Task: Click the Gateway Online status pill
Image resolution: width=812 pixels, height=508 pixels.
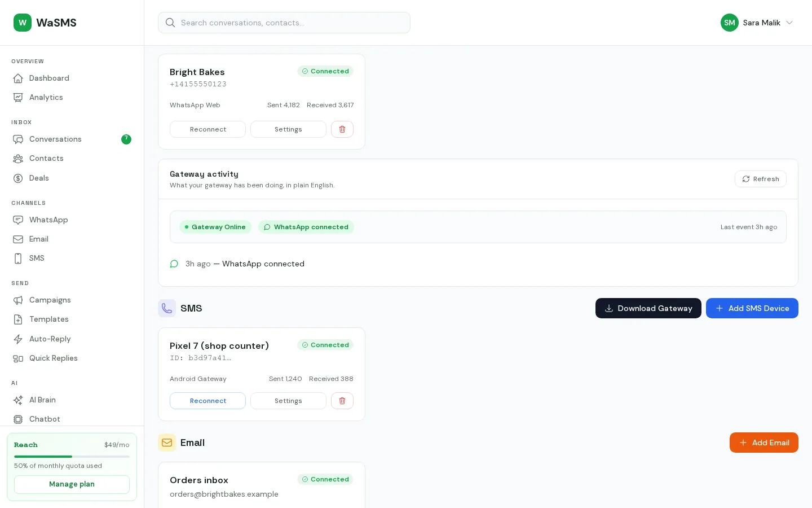Action: point(215,227)
